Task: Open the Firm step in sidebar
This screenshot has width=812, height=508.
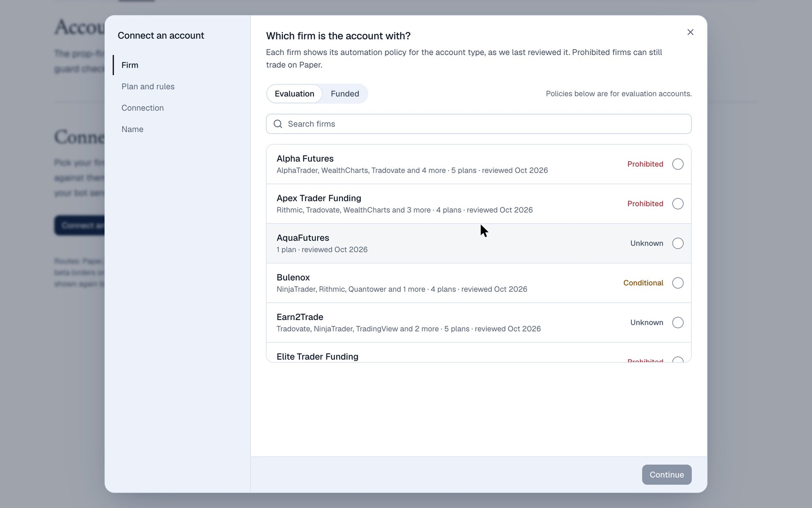Action: click(130, 65)
